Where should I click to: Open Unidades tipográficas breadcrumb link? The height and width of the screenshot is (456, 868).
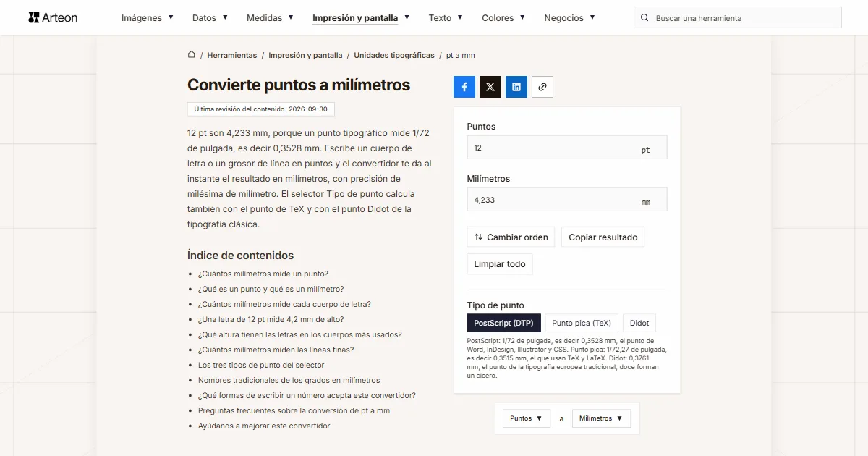[x=394, y=55]
